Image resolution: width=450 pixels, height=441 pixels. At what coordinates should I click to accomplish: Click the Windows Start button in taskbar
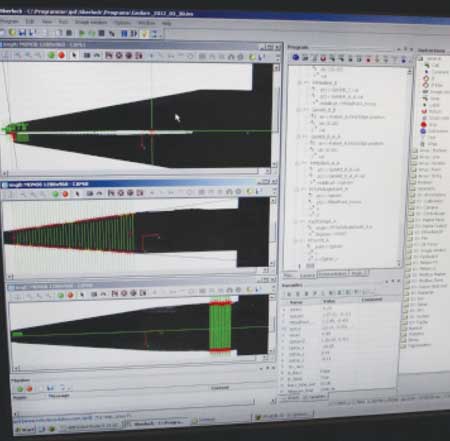(26, 430)
